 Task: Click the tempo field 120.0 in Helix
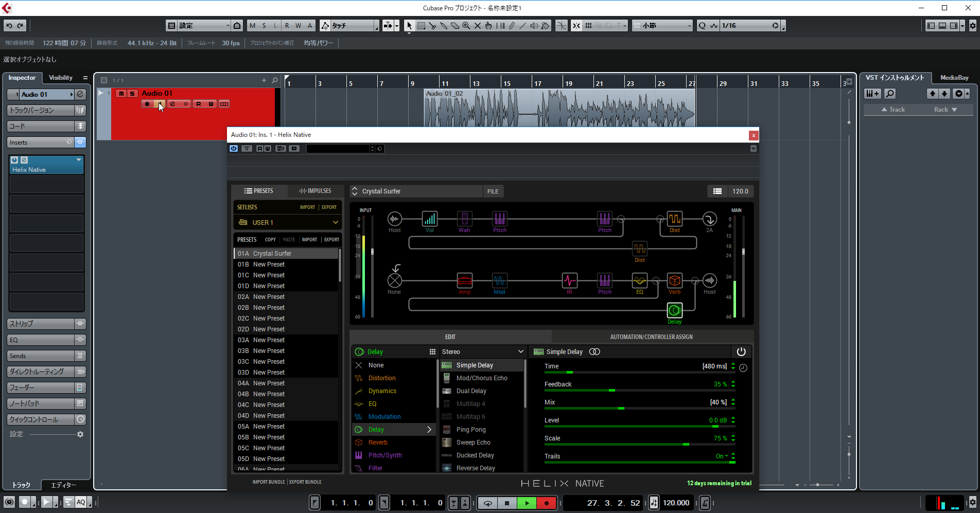(740, 191)
